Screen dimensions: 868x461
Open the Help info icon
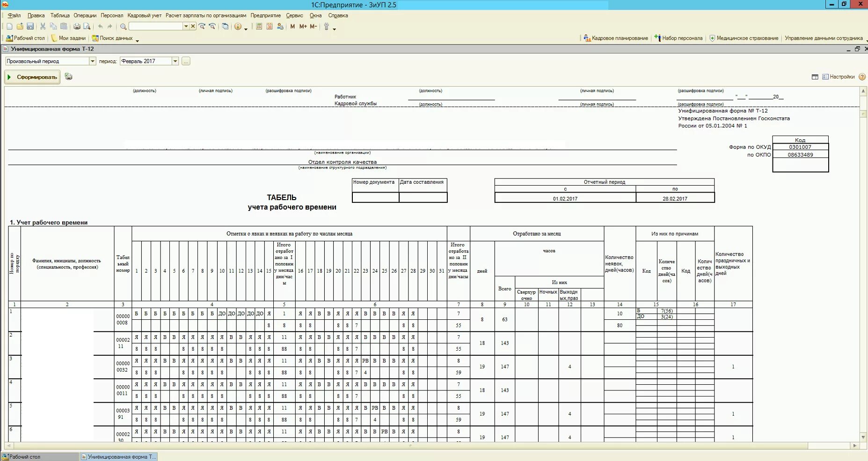[x=238, y=27]
